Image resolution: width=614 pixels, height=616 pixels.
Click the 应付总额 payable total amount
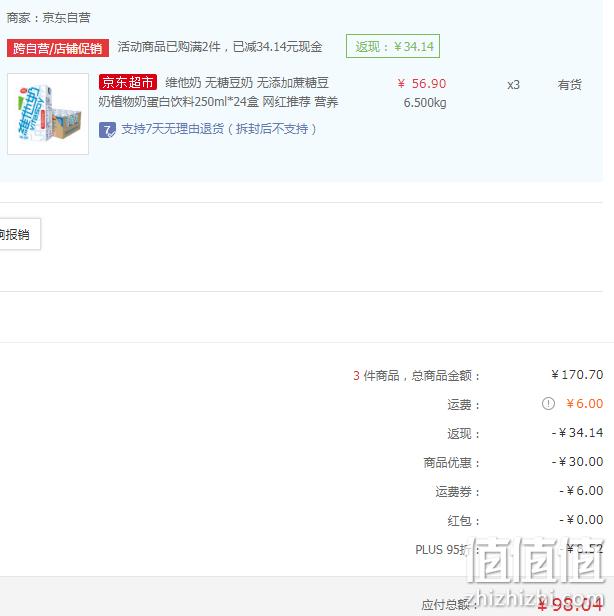(x=570, y=604)
